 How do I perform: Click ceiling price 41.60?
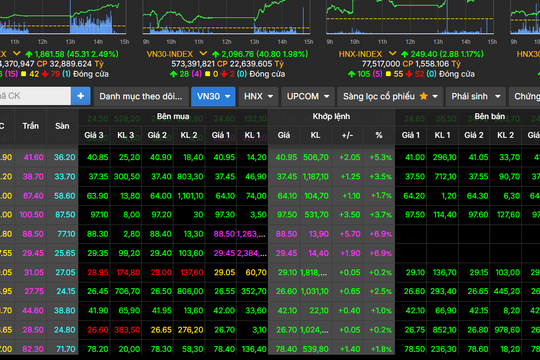pos(33,157)
